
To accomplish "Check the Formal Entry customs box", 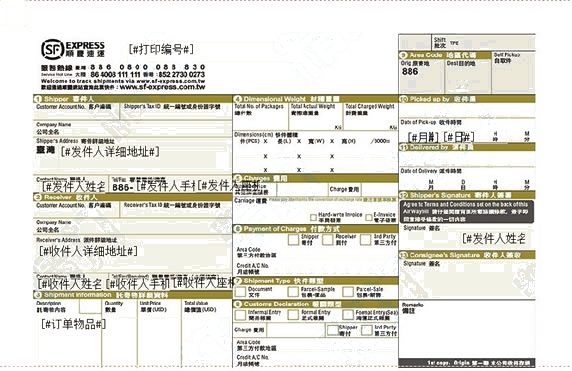I will (293, 315).
